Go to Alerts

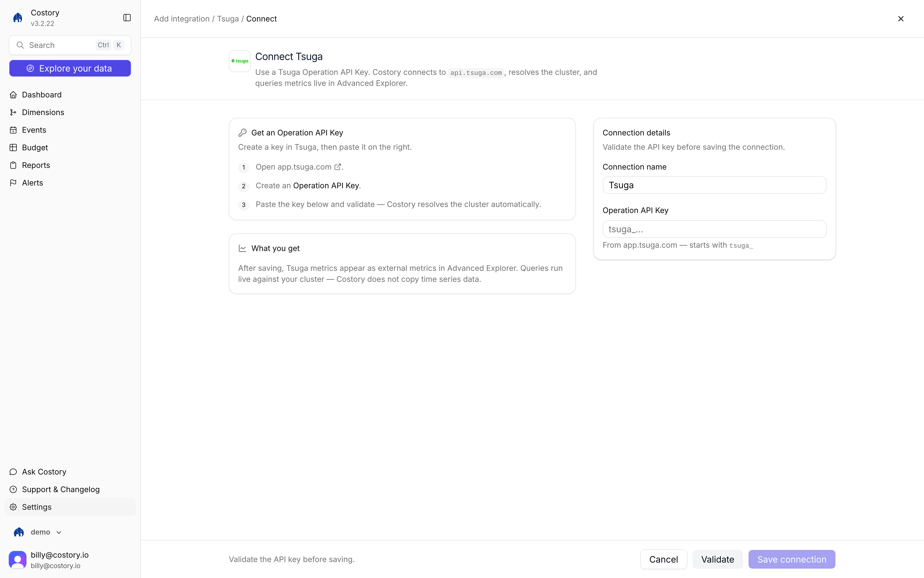tap(70, 183)
